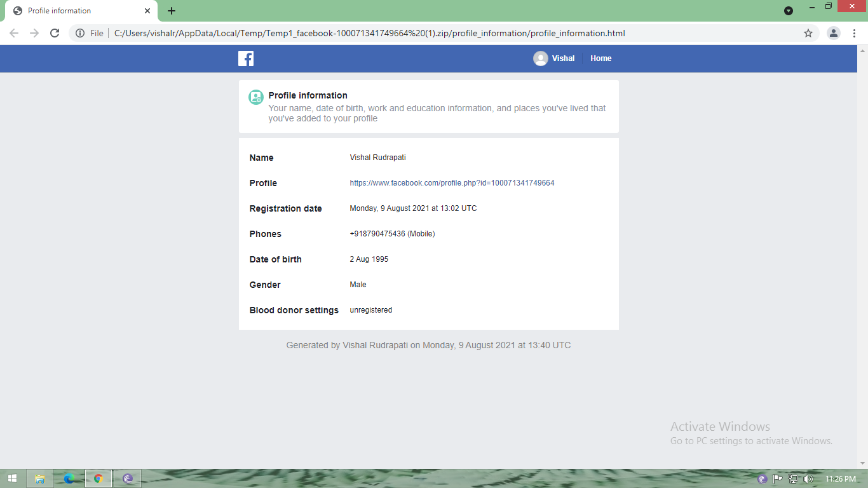Open Microsoft Edge from the taskbar
The height and width of the screenshot is (488, 868).
click(x=68, y=478)
